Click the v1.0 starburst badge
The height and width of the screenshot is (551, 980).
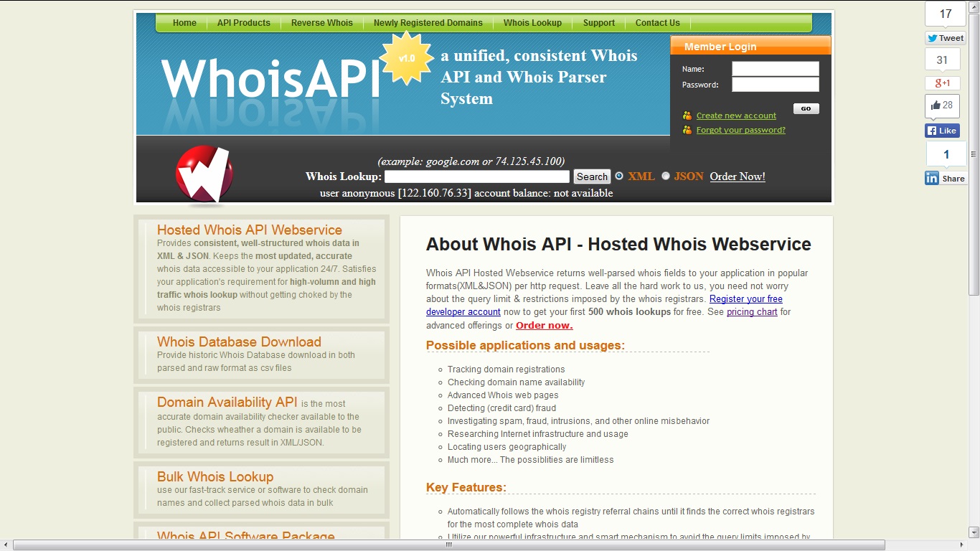(407, 58)
